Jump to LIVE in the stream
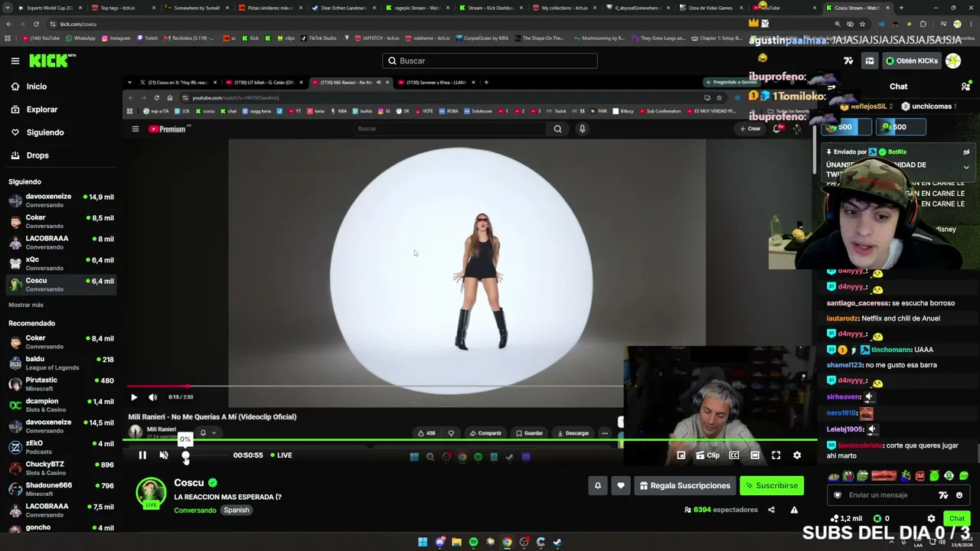Viewport: 980px width, 551px height. (281, 455)
